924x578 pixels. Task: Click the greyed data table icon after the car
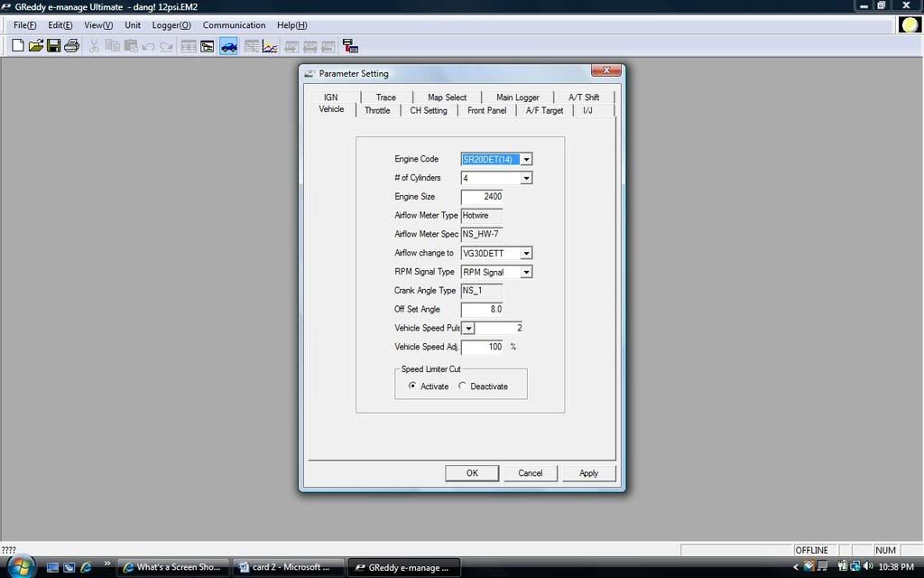[x=252, y=46]
